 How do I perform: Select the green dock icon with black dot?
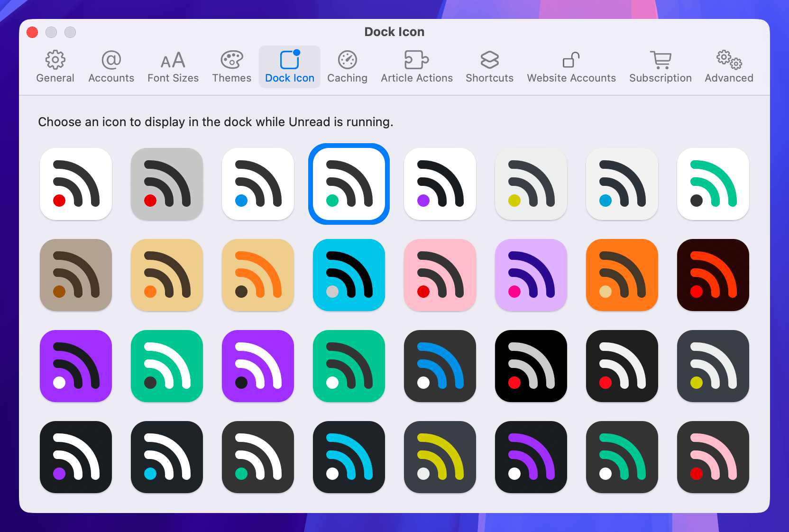(167, 366)
